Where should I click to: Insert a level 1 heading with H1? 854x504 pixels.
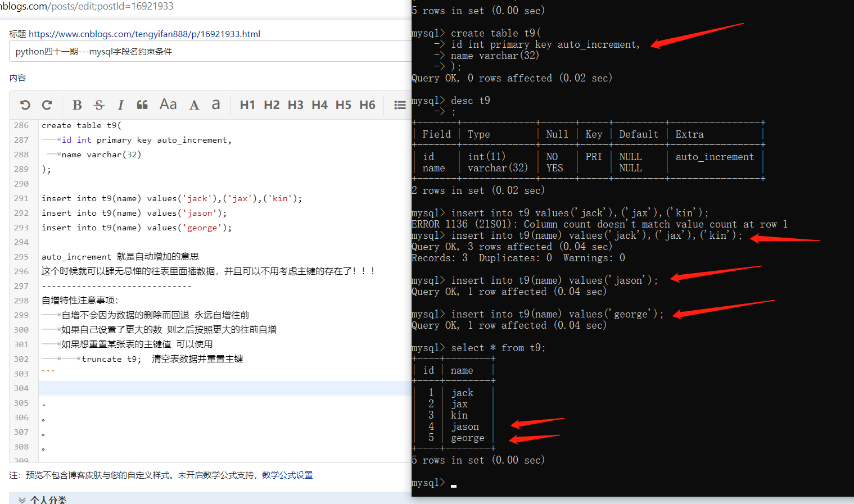click(247, 105)
